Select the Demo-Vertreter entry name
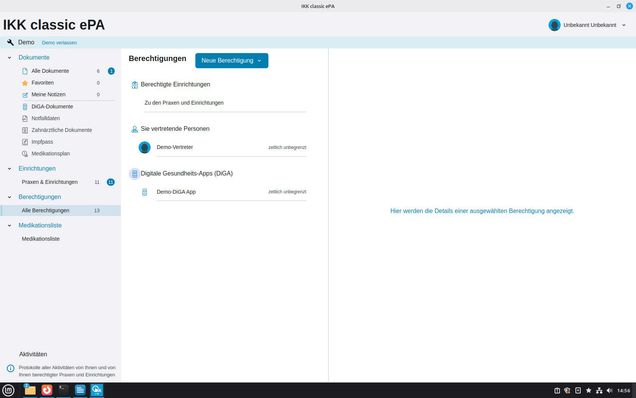The image size is (636, 398). coord(175,147)
